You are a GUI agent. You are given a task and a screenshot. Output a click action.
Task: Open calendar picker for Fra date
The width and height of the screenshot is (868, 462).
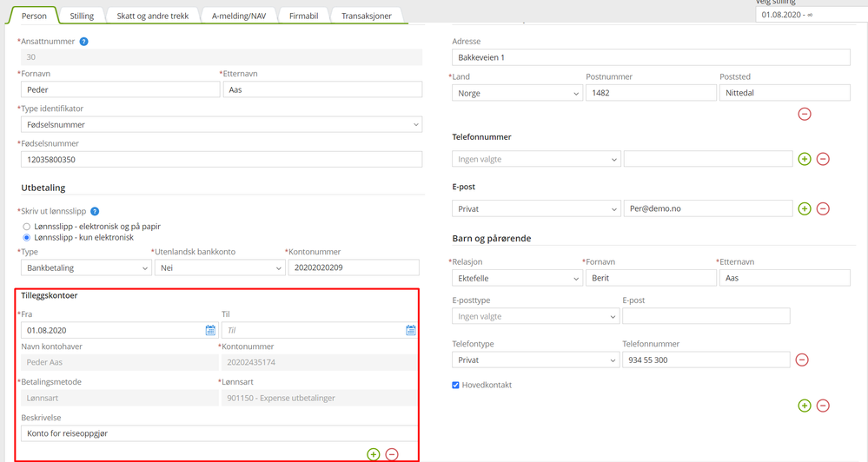tap(210, 330)
